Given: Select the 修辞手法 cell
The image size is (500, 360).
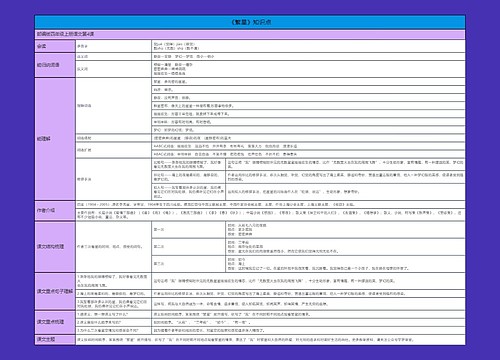Looking at the screenshot, I should (x=113, y=179).
